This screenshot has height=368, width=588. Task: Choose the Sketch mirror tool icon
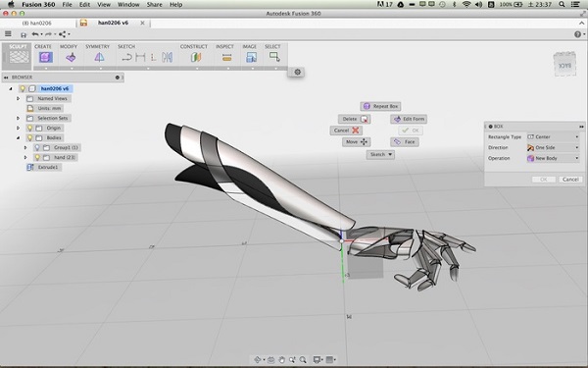(168, 58)
